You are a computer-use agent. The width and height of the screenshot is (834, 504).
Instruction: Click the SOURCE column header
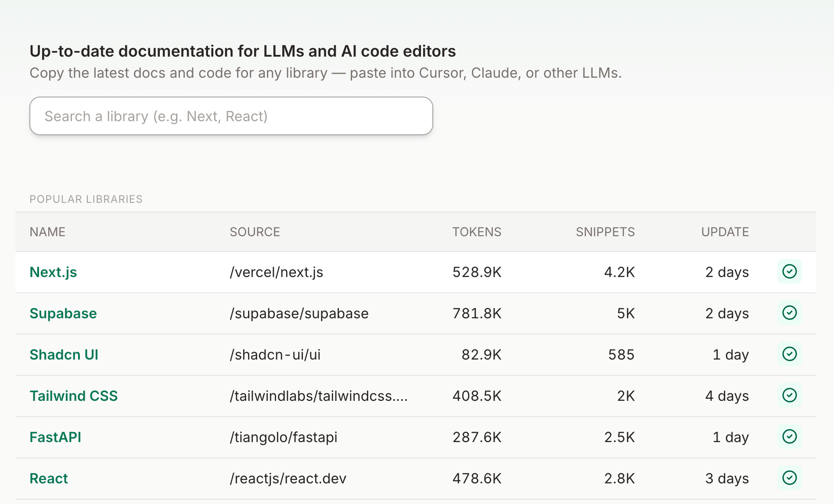[255, 232]
